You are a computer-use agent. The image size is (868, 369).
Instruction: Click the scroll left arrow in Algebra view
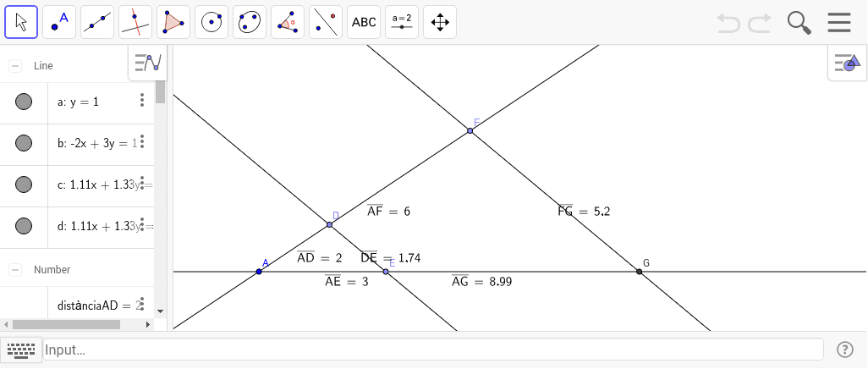[x=5, y=325]
